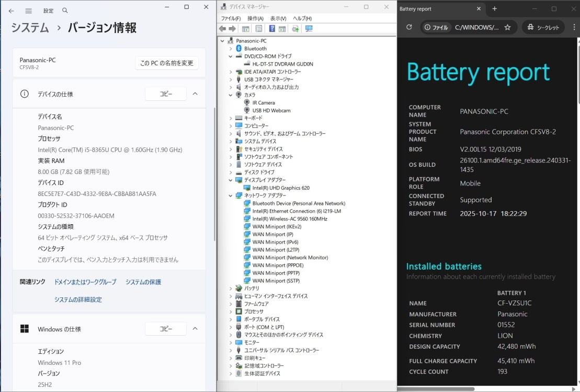
Task: Open the システムの詳細設定 link
Action: coord(78,299)
